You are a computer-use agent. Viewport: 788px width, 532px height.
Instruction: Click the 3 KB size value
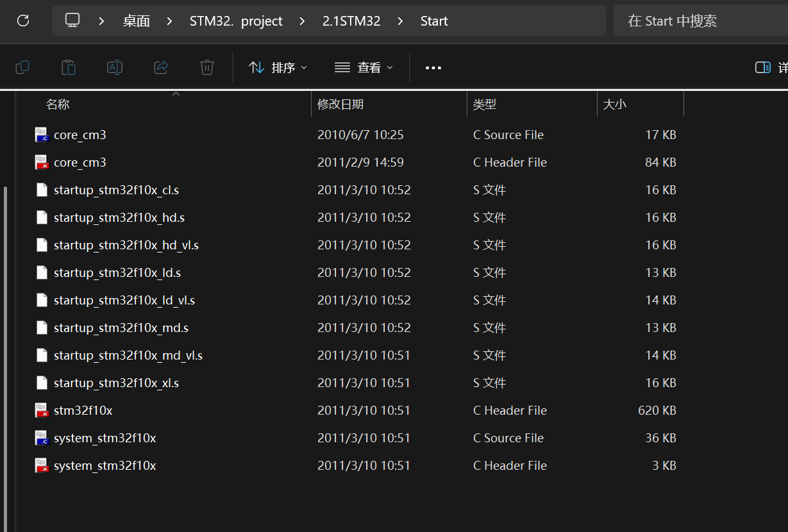(664, 465)
